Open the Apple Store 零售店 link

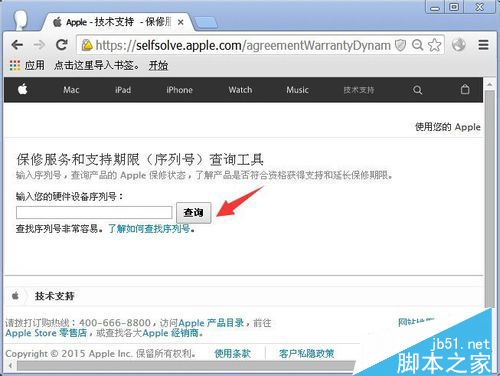46,333
